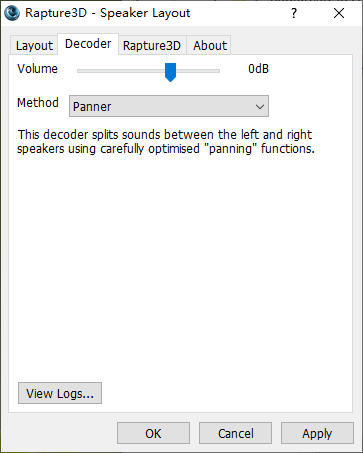Image resolution: width=363 pixels, height=453 pixels.
Task: Select the Decoder tab
Action: click(x=88, y=44)
